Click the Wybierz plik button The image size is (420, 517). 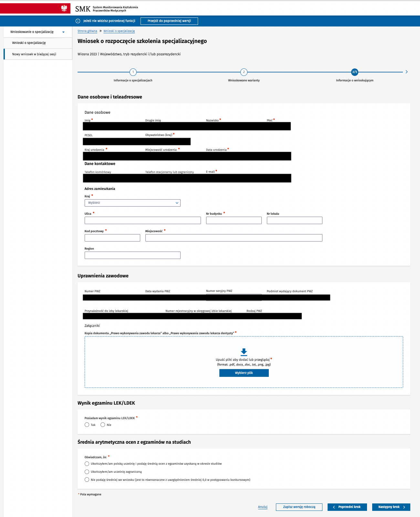(244, 373)
